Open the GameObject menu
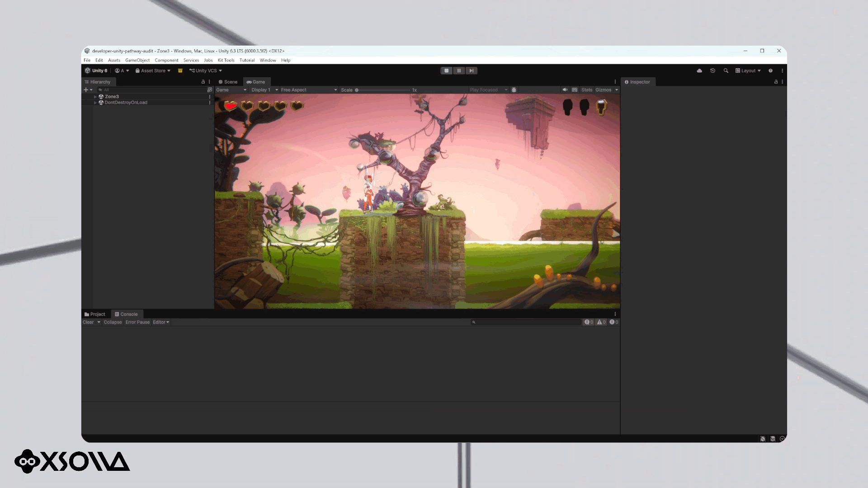Screen dimensions: 868x488 [x=137, y=60]
